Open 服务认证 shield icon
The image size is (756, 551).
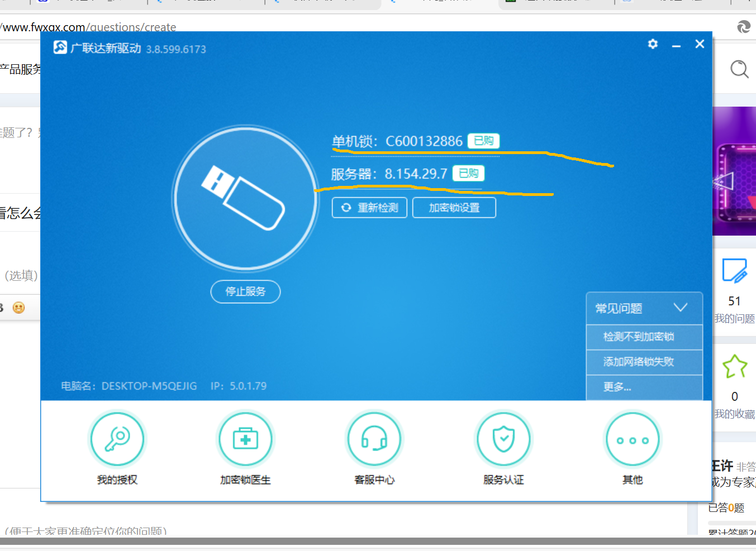[x=503, y=439]
